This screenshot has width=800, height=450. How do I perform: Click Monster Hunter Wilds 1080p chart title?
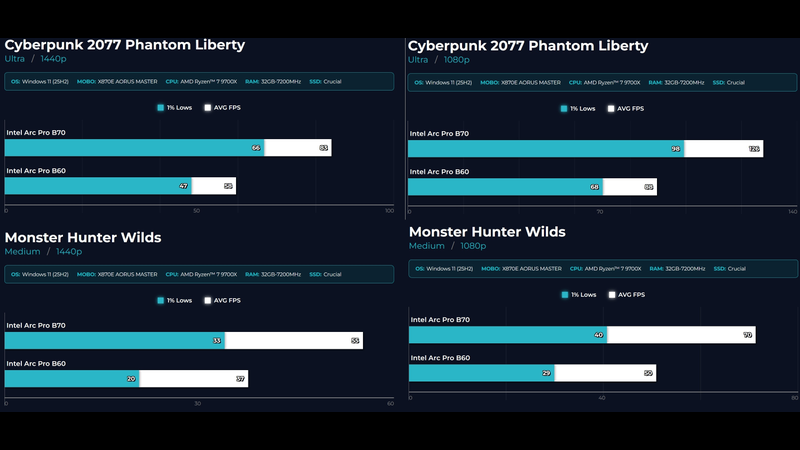coord(487,232)
